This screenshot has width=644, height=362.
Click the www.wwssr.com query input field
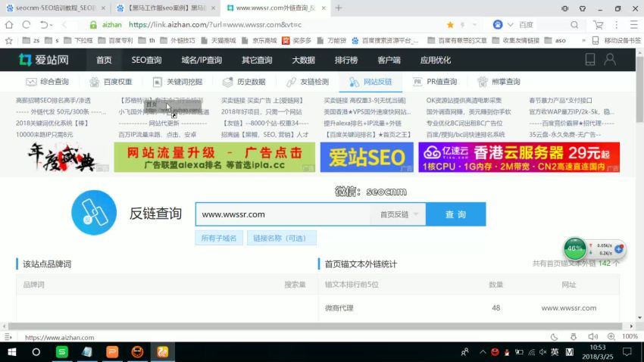[283, 214]
